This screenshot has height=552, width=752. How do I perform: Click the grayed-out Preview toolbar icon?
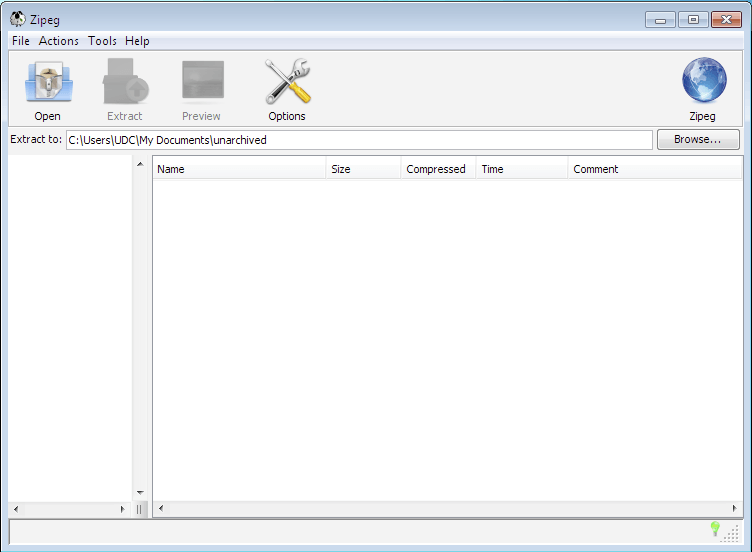202,82
